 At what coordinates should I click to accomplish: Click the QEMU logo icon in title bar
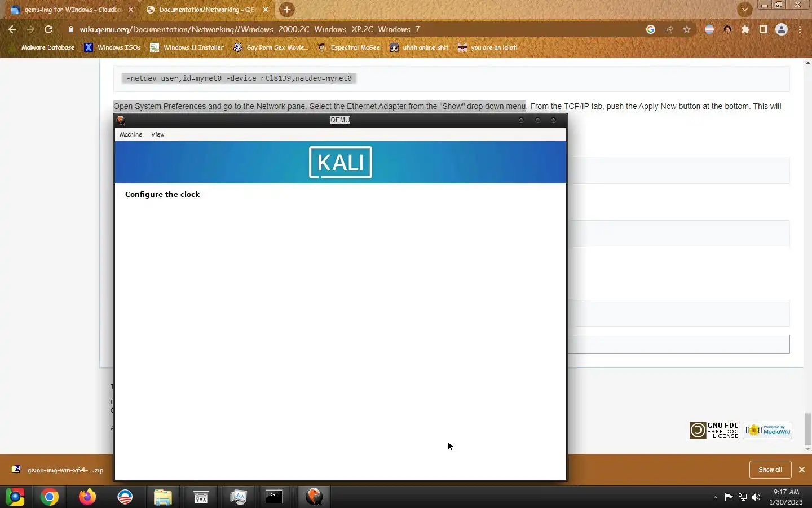121,120
